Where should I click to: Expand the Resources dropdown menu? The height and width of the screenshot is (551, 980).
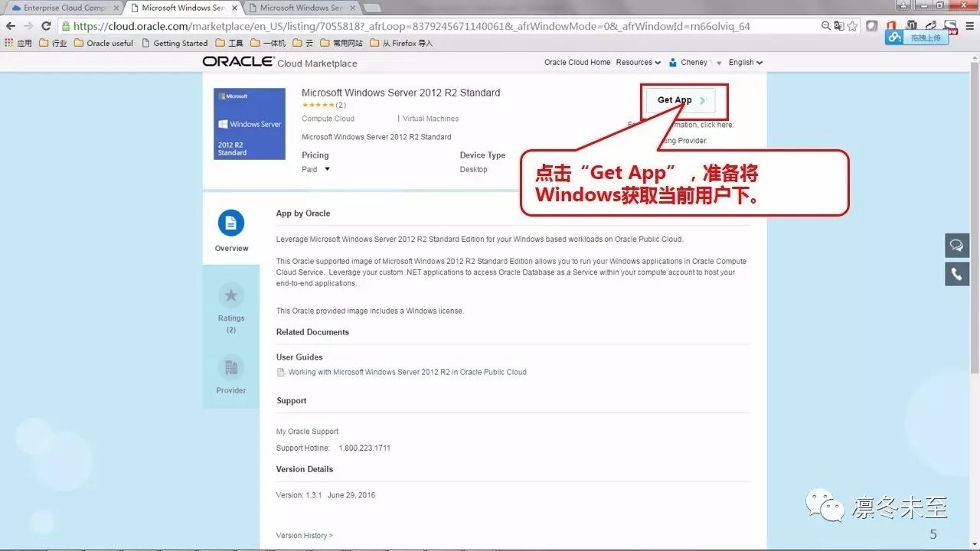639,62
